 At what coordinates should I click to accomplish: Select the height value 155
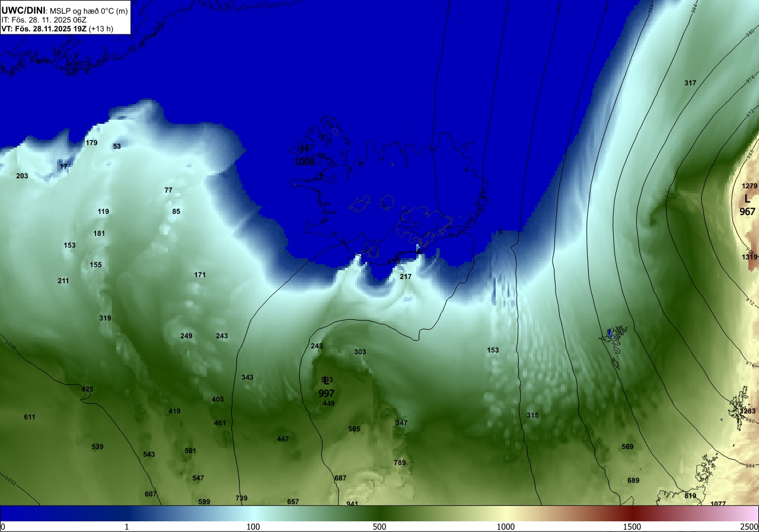point(95,265)
